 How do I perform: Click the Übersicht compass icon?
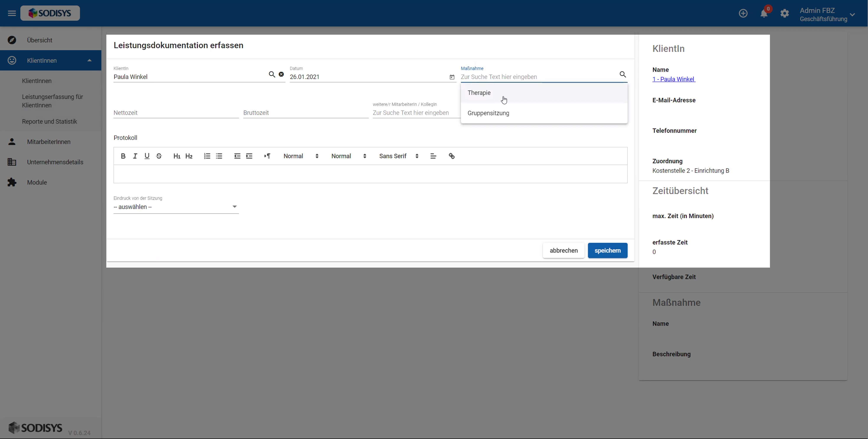click(12, 40)
